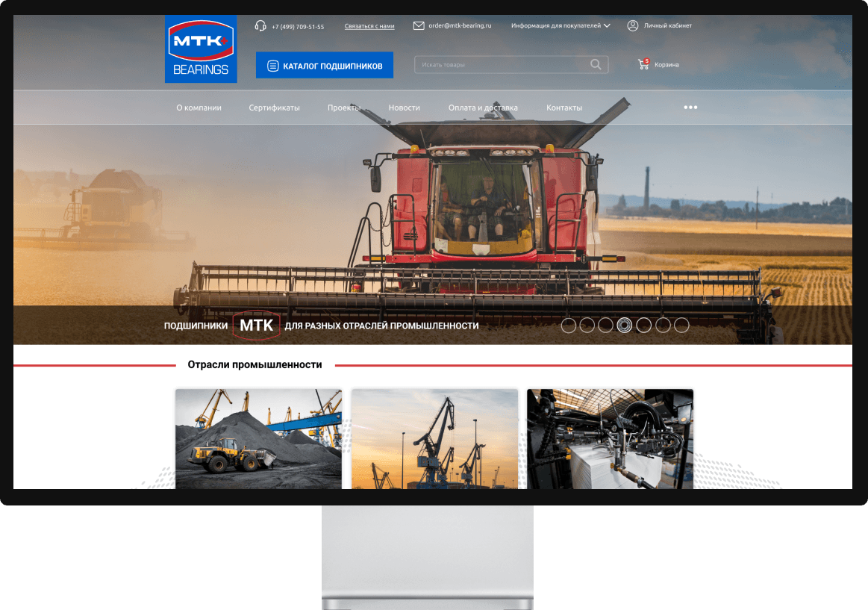Open the Оплата и доставка menu item
The width and height of the screenshot is (868, 610).
coord(483,108)
